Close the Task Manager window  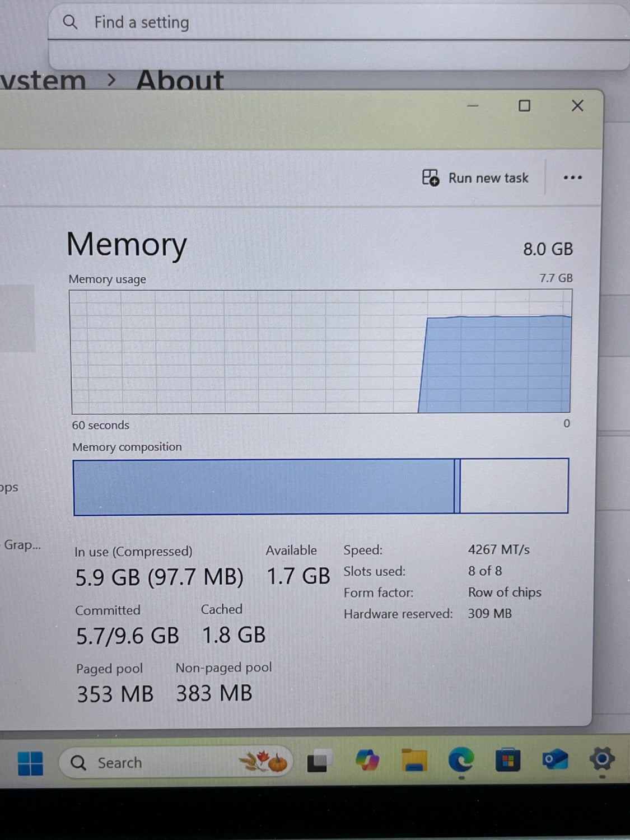[577, 106]
